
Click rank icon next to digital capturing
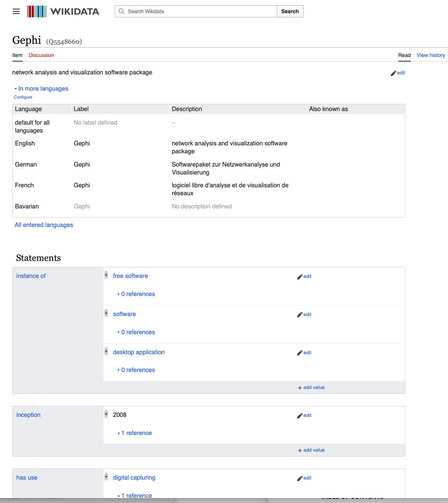pyautogui.click(x=106, y=477)
